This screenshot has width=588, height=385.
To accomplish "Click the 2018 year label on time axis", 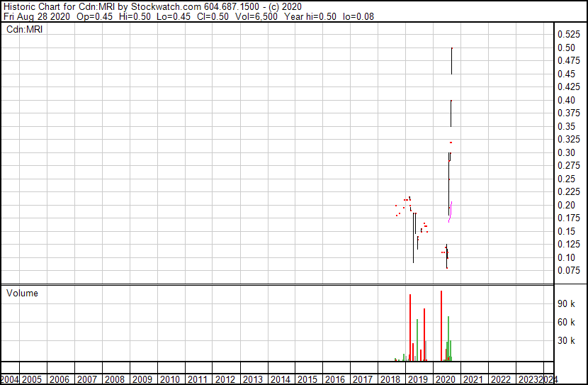I will coord(390,379).
